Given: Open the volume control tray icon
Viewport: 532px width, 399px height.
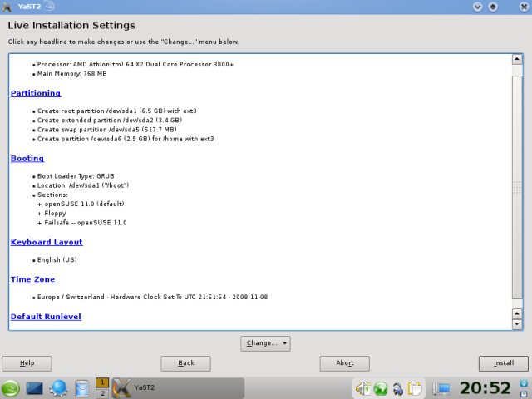Looking at the screenshot, I should tap(362, 388).
